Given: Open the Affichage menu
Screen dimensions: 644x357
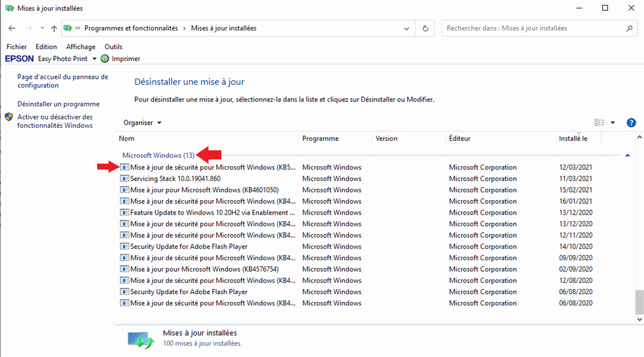Looking at the screenshot, I should (81, 47).
